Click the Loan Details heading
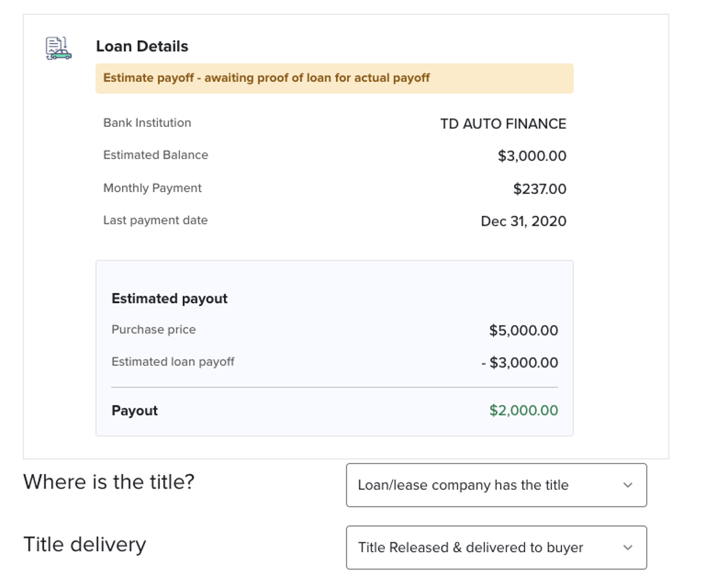The height and width of the screenshot is (588, 728). (x=142, y=46)
